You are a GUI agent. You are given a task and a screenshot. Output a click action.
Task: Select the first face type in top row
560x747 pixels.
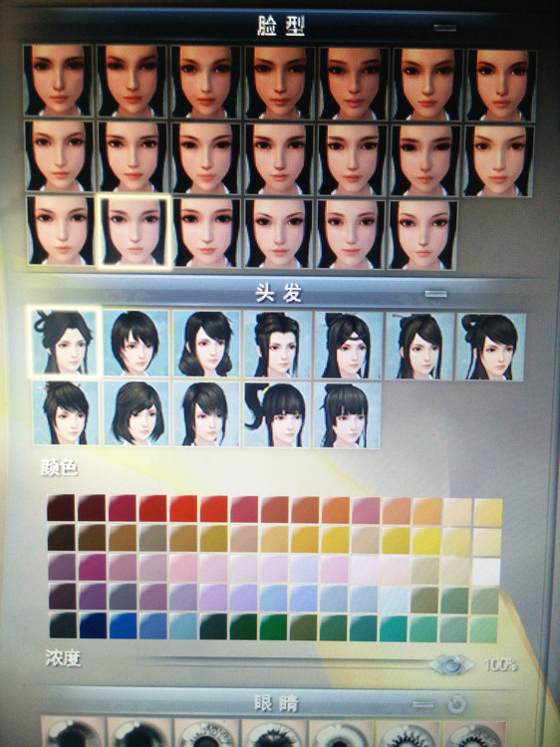58,81
